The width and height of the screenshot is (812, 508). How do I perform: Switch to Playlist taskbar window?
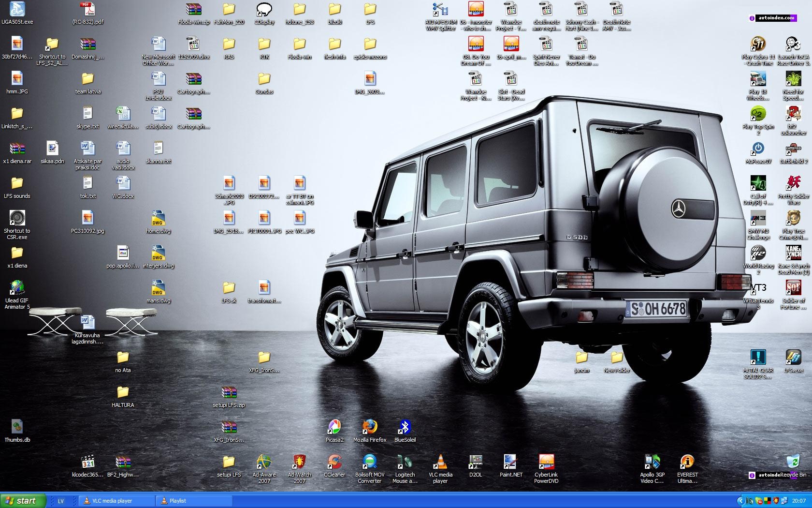click(194, 501)
